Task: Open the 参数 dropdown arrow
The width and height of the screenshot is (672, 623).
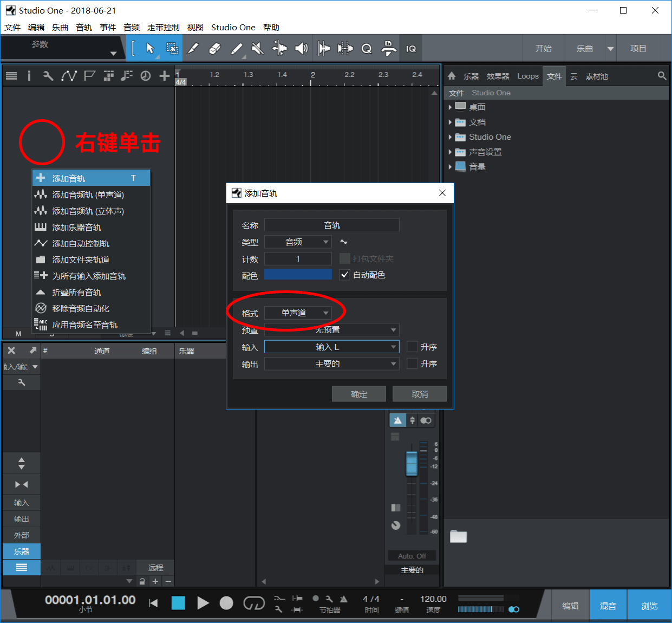Action: coord(113,53)
